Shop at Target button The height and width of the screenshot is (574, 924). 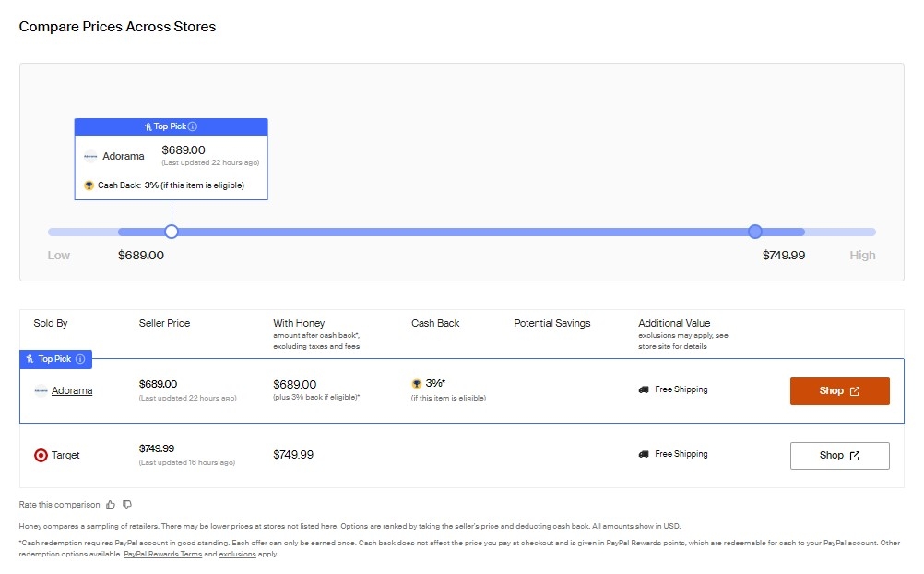point(840,456)
